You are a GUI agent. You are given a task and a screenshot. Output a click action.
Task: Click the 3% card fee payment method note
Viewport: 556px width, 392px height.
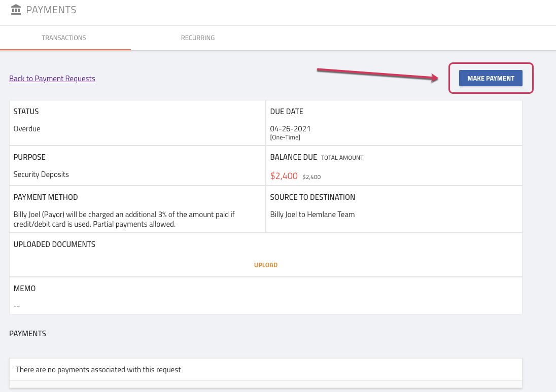[124, 219]
